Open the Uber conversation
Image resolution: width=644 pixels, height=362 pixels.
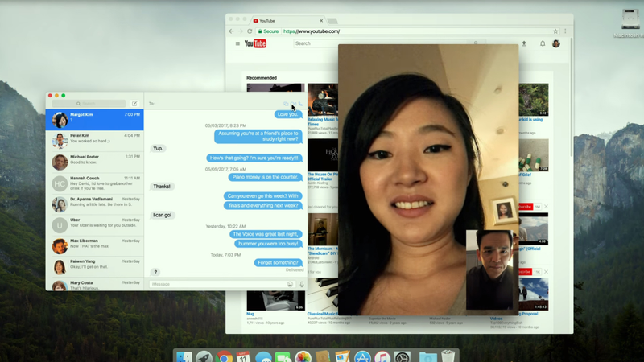[x=94, y=225]
